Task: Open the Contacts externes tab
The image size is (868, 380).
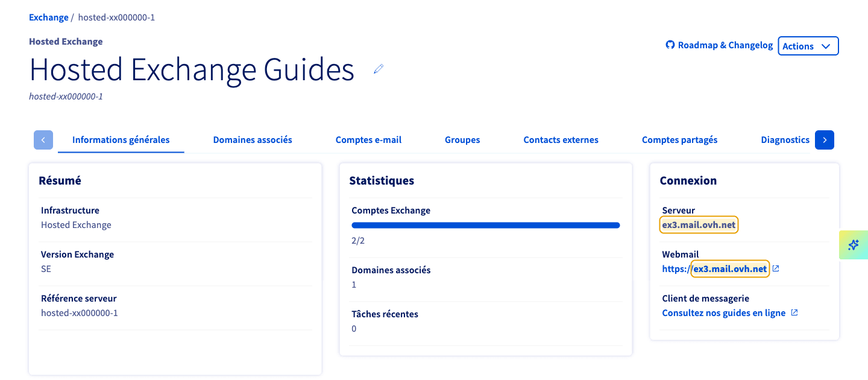Action: 561,140
